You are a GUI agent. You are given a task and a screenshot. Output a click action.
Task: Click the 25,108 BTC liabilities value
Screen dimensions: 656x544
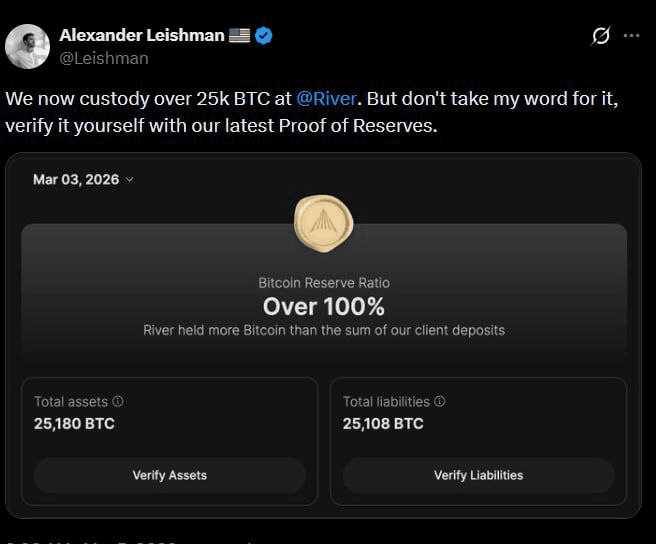383,424
